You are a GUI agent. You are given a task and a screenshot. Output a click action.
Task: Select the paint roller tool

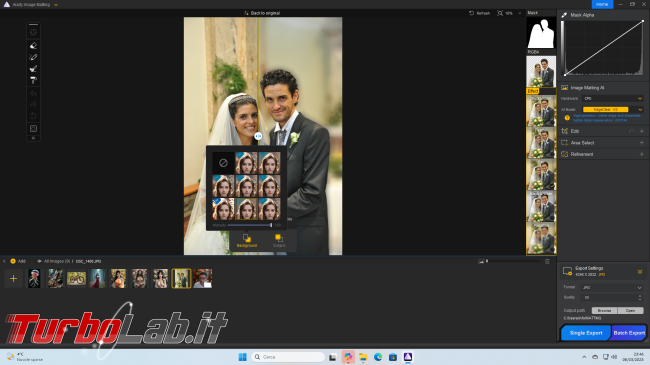(34, 80)
